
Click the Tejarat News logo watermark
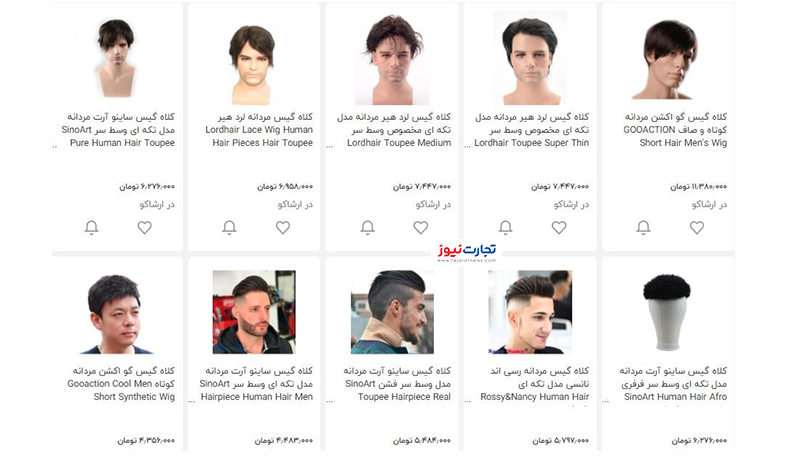coord(466,252)
